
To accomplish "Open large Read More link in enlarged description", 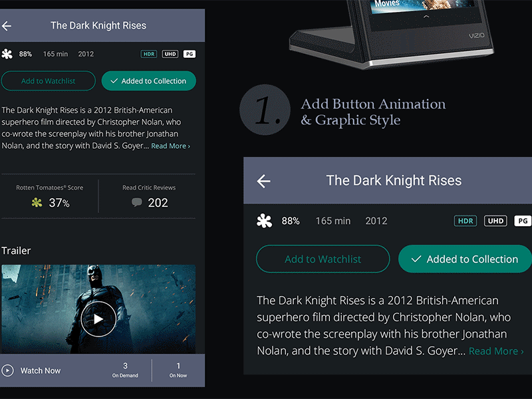I will 496,351.
